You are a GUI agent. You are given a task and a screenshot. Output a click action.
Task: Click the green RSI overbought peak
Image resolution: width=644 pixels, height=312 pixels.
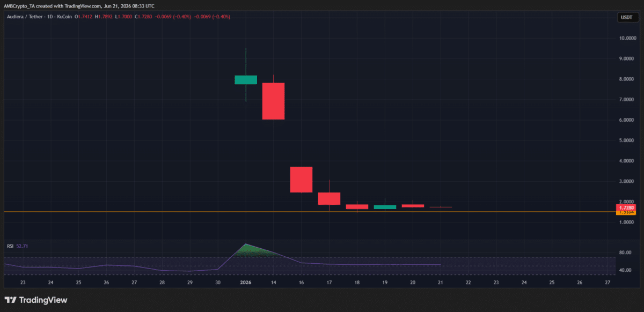tap(250, 251)
